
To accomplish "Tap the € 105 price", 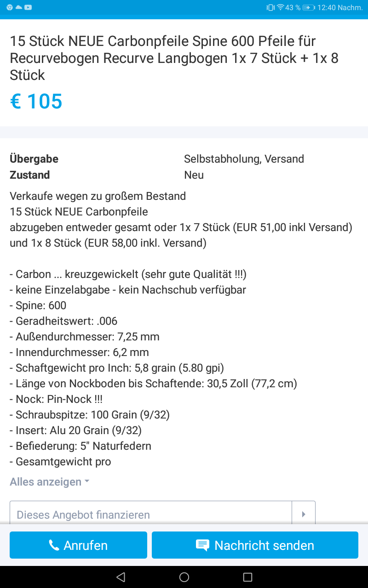I will [36, 102].
